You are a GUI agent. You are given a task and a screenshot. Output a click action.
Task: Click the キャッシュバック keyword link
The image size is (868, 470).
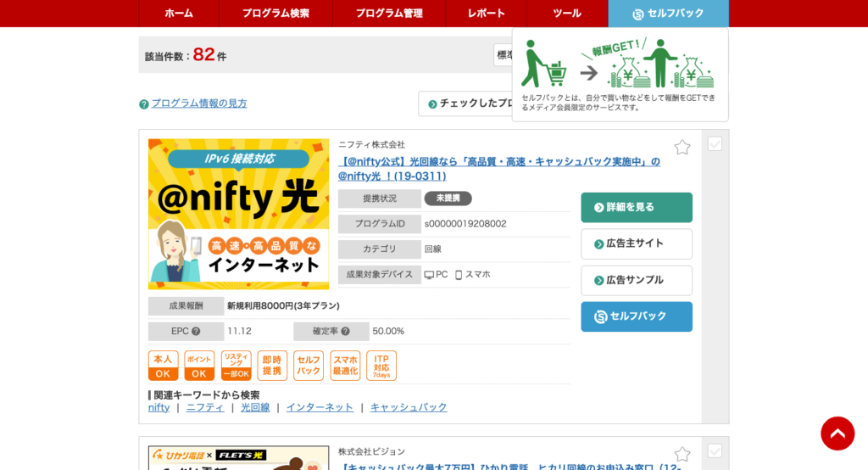(409, 407)
